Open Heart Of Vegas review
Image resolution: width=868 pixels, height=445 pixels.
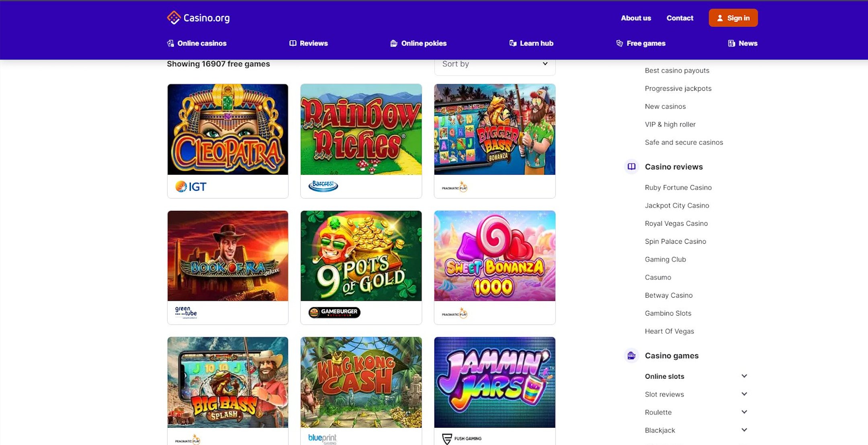(x=669, y=331)
